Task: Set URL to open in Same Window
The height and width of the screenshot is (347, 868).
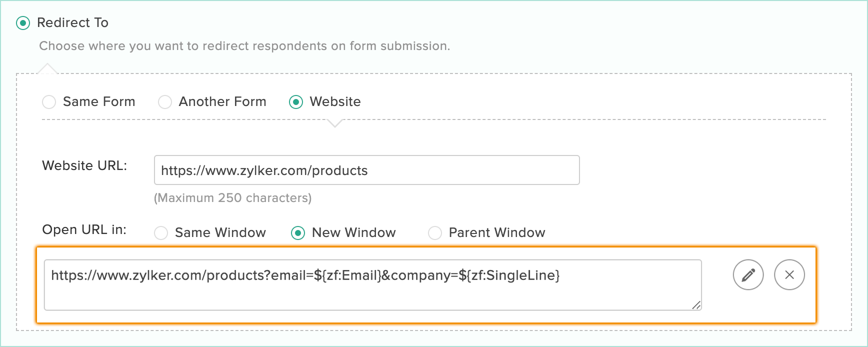Action: point(161,233)
